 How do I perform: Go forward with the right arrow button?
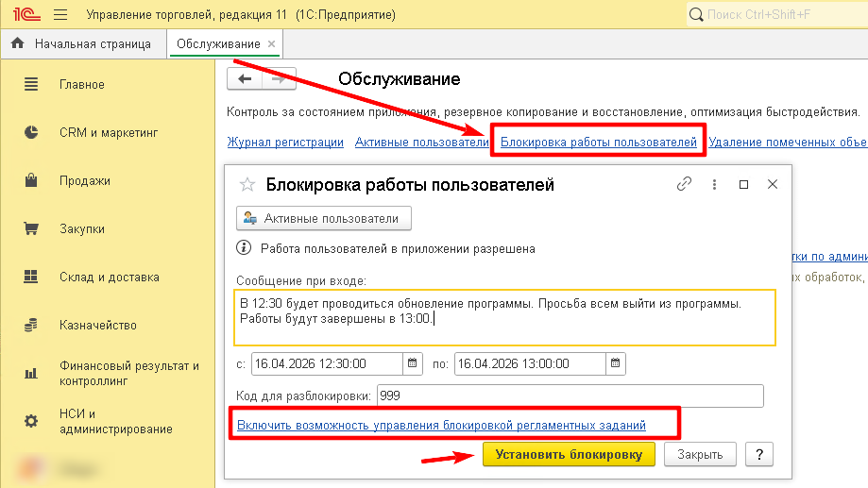pos(279,79)
